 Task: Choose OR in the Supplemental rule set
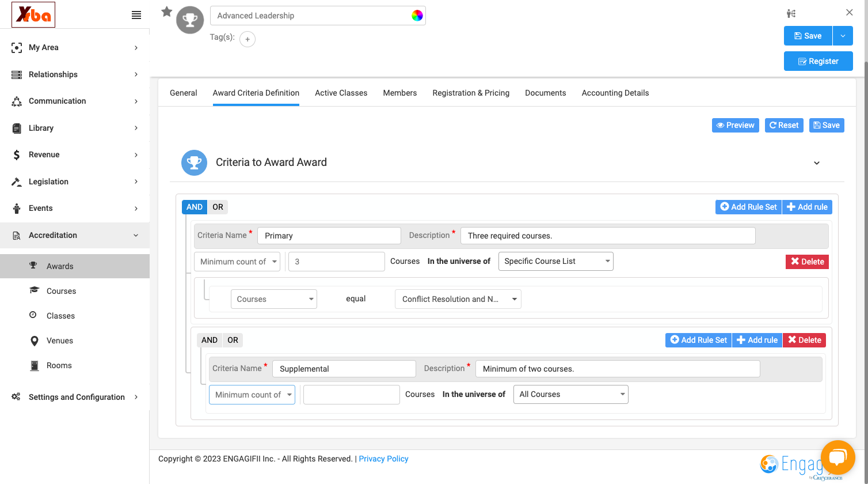pos(233,340)
